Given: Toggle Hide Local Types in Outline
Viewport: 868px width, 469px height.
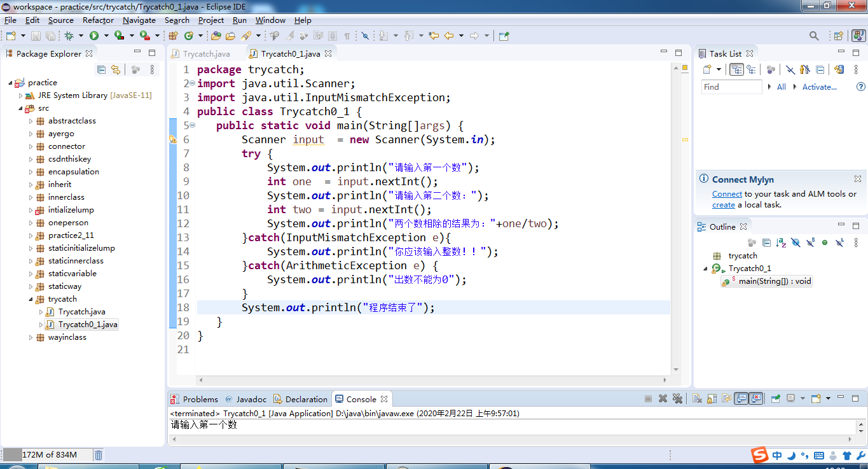Looking at the screenshot, I should [x=839, y=242].
